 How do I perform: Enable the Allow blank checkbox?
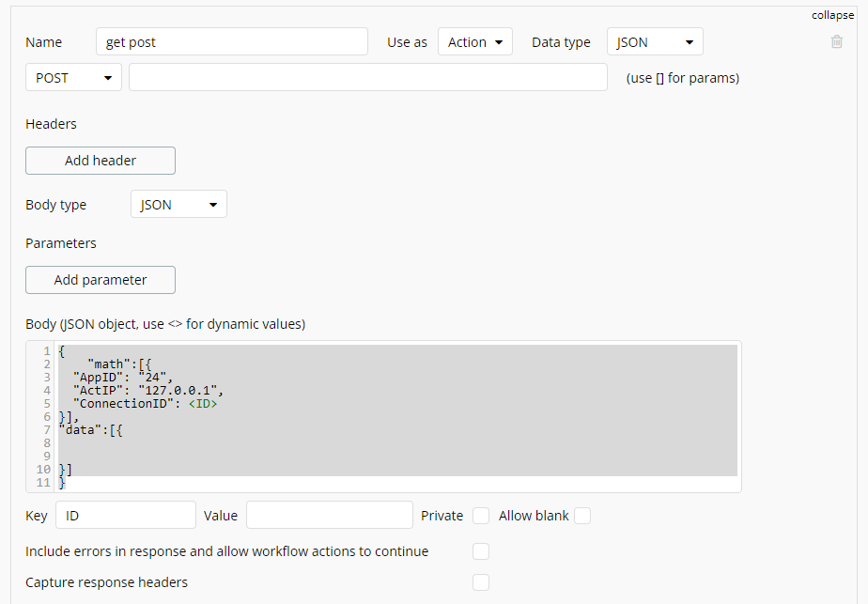point(582,516)
